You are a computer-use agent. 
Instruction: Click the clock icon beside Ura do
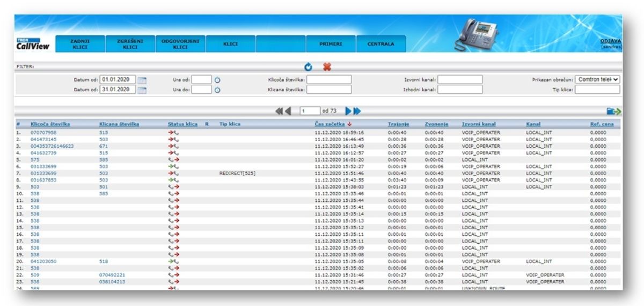(218, 90)
